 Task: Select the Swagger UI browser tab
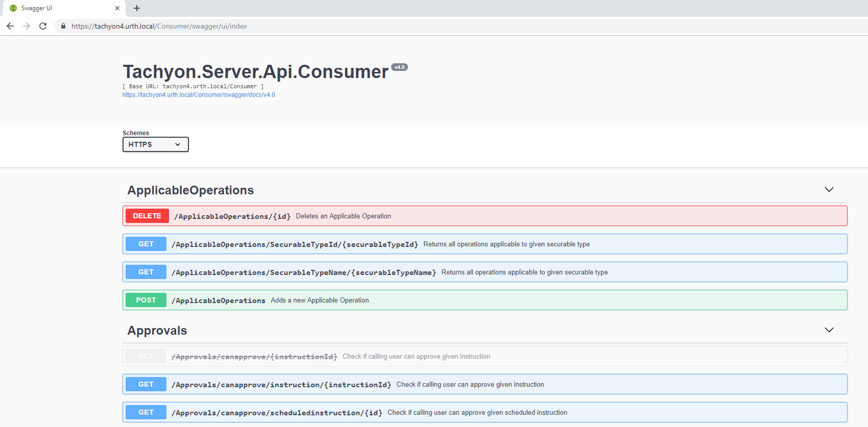coord(64,8)
